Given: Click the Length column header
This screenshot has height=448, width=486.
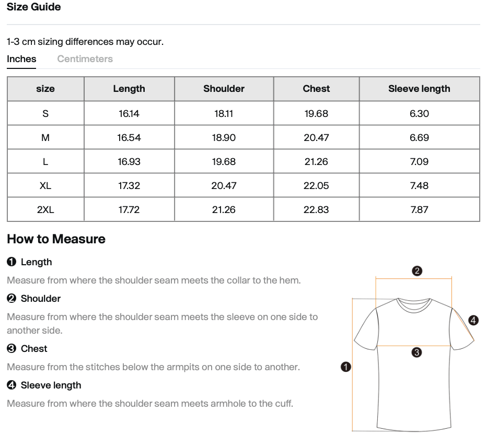Looking at the screenshot, I should point(129,89).
